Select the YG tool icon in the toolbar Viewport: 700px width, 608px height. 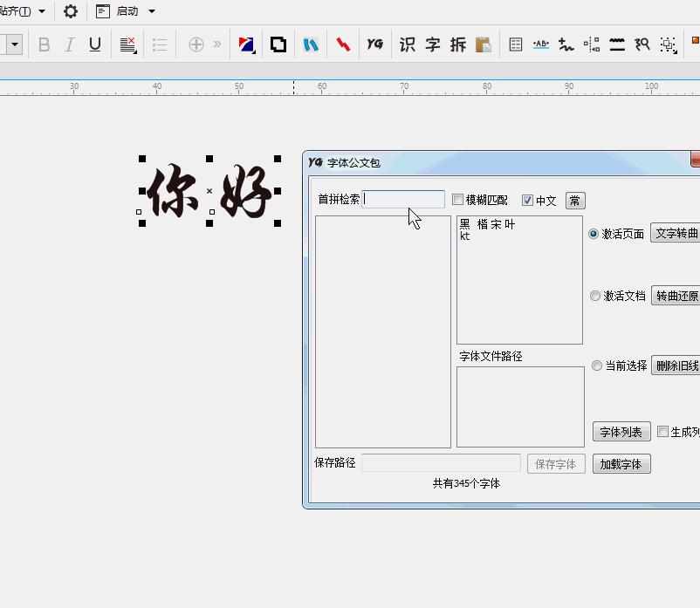pyautogui.click(x=375, y=44)
